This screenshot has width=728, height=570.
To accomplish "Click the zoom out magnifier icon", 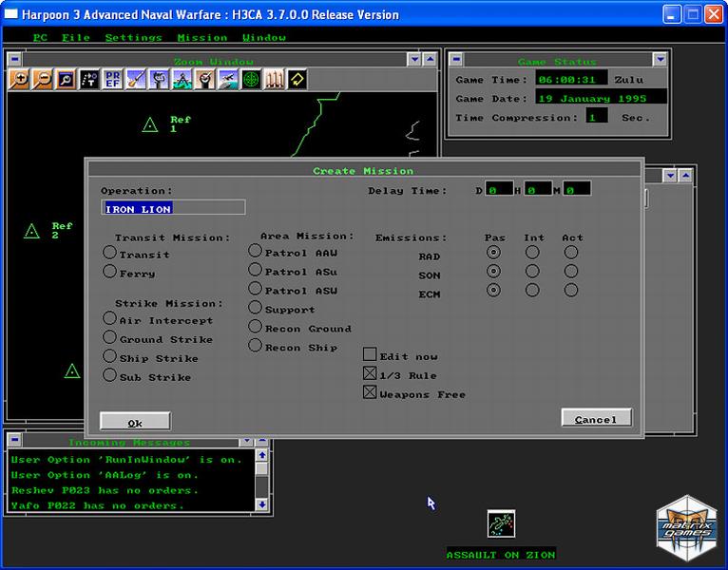I will pos(42,80).
